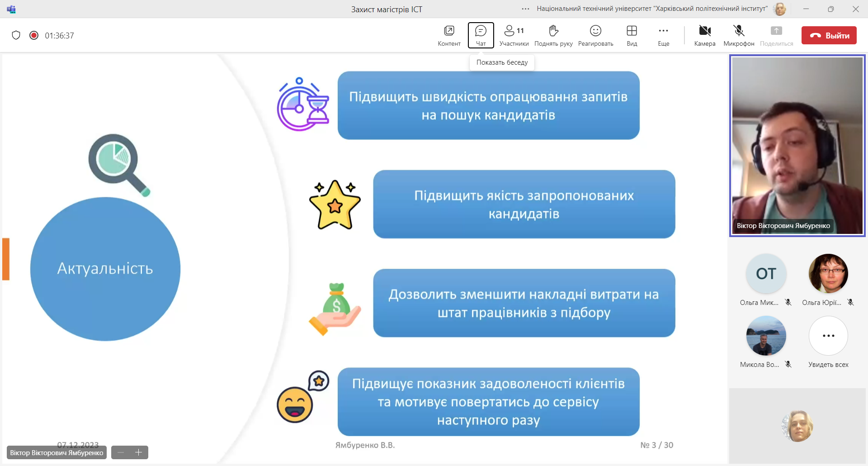
Task: Zoom out shared content with minus button
Action: point(121,452)
